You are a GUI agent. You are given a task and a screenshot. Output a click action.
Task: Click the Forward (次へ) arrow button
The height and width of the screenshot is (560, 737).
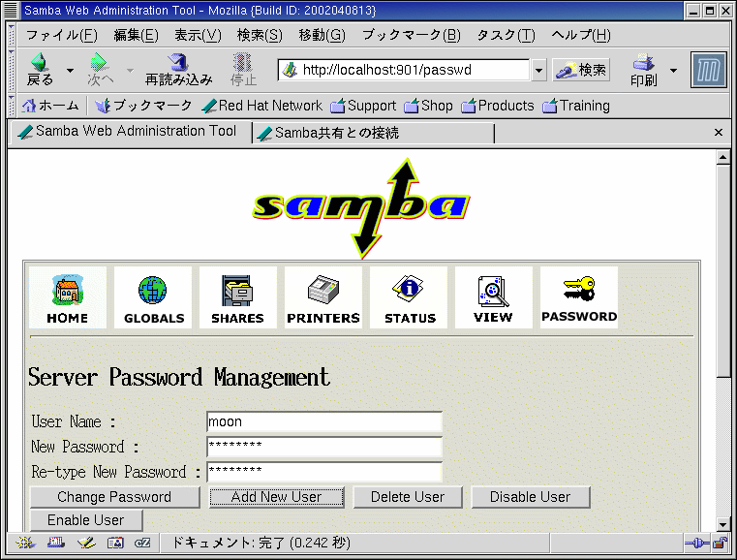point(100,70)
